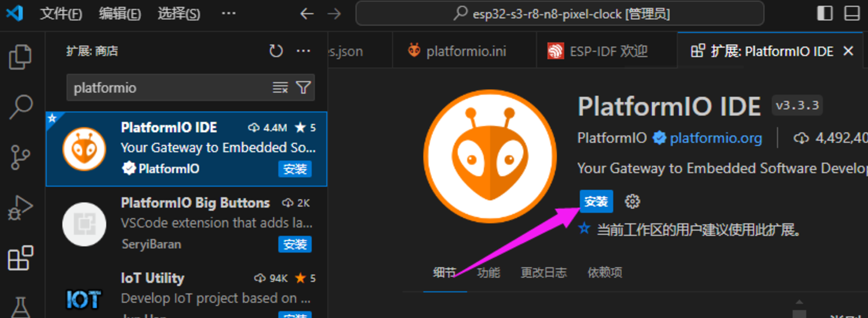Expand the overflow menu in title bar

tap(229, 13)
